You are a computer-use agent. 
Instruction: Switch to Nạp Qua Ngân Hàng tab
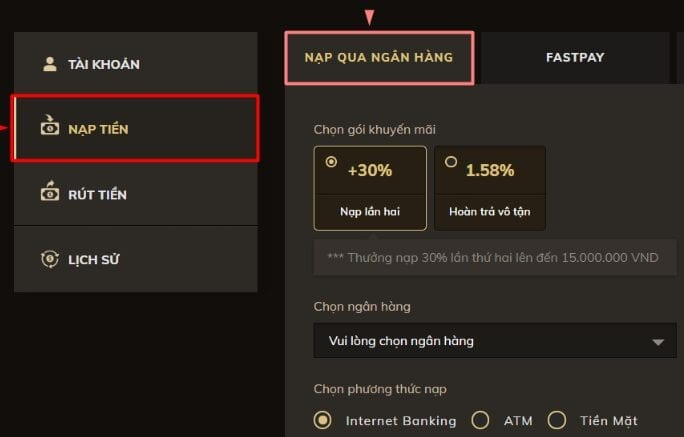coord(379,57)
